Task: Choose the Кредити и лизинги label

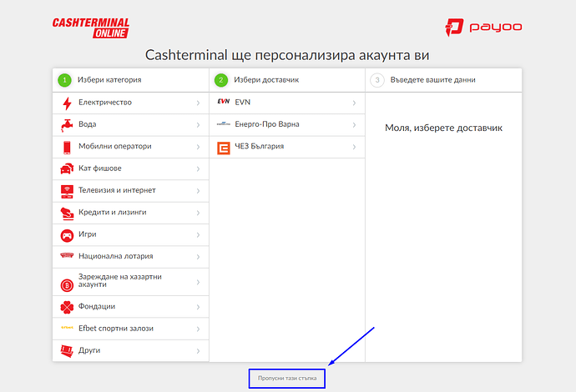Action: click(x=113, y=213)
